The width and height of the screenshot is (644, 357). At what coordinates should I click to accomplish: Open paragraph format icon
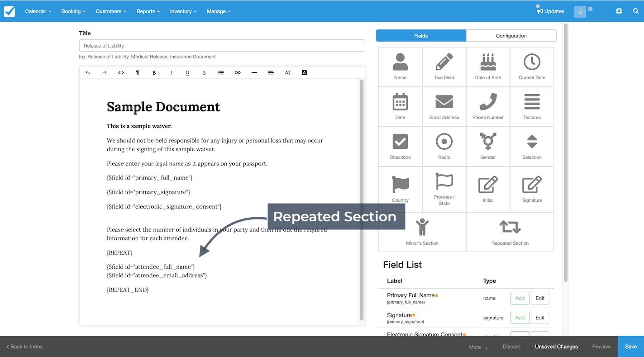(x=138, y=72)
